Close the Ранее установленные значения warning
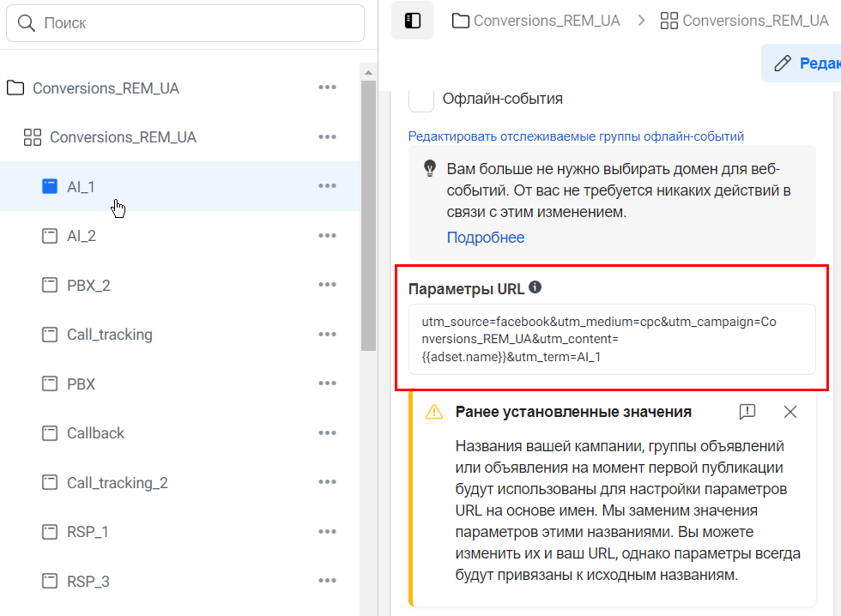Viewport: 841px width, 616px height. [790, 412]
